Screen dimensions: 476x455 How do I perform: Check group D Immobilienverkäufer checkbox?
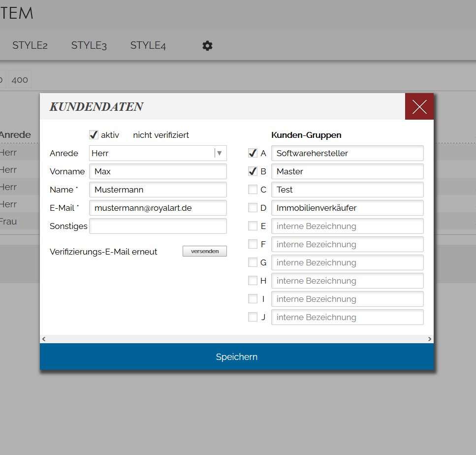pos(253,208)
